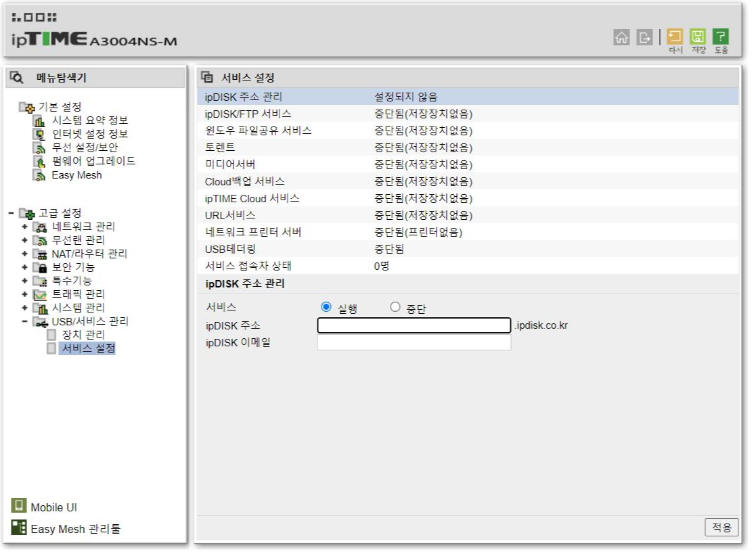Open the 도움 help icon
756x556 pixels.
[x=721, y=36]
